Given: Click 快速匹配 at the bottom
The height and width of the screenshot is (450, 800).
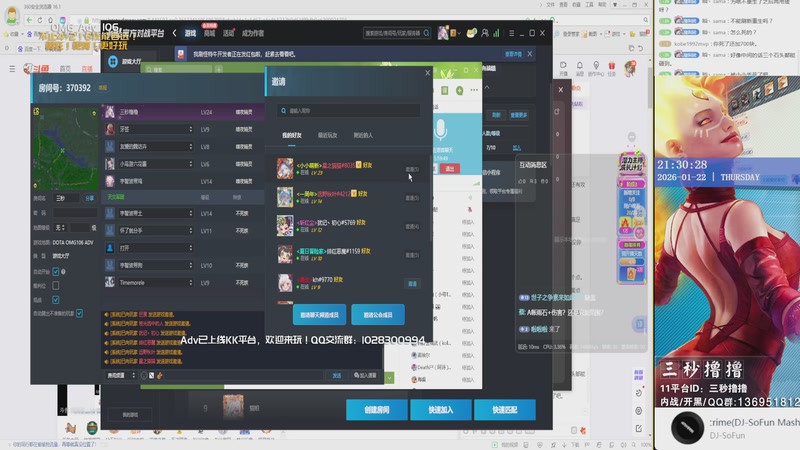Looking at the screenshot, I should tap(505, 410).
